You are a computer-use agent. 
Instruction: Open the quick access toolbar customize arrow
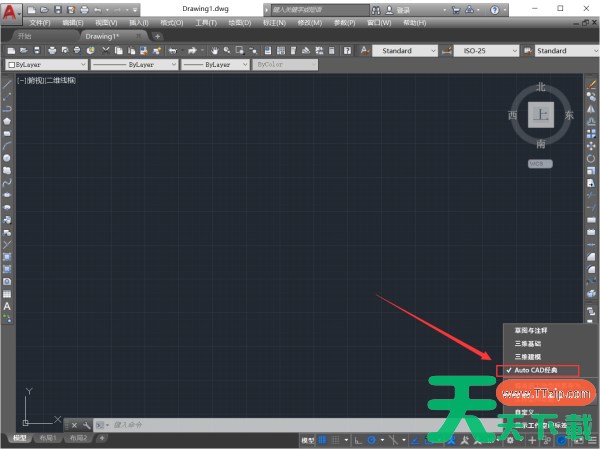(x=135, y=10)
